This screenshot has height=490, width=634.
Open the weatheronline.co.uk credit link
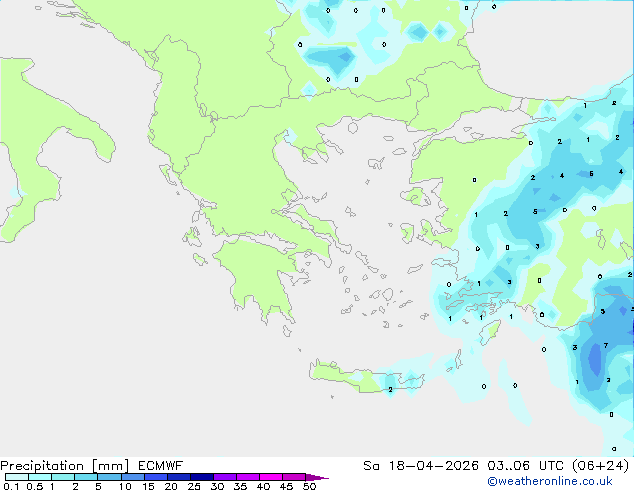(x=550, y=481)
